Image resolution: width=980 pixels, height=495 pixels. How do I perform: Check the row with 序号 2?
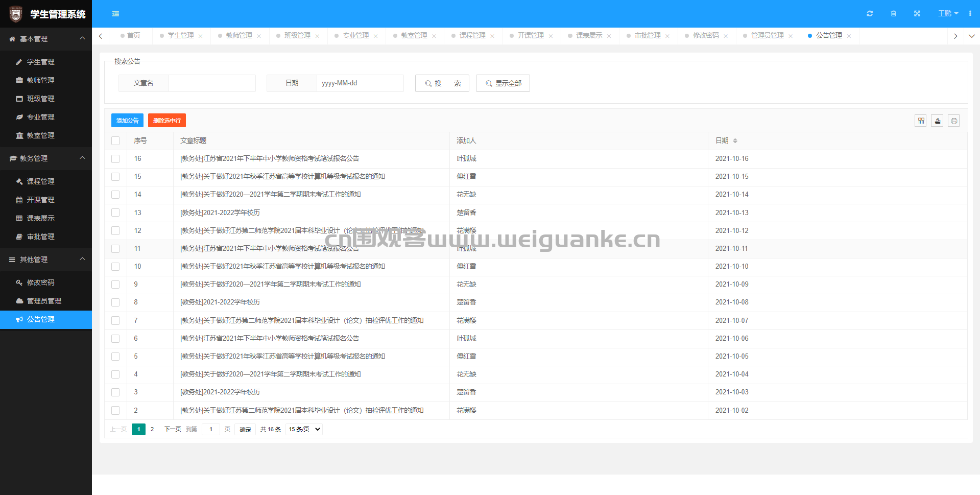coord(115,410)
